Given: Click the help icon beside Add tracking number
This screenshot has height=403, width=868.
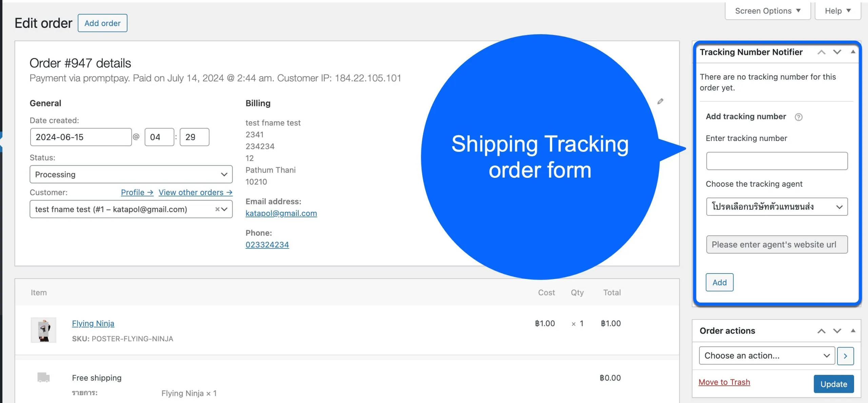Looking at the screenshot, I should [798, 117].
